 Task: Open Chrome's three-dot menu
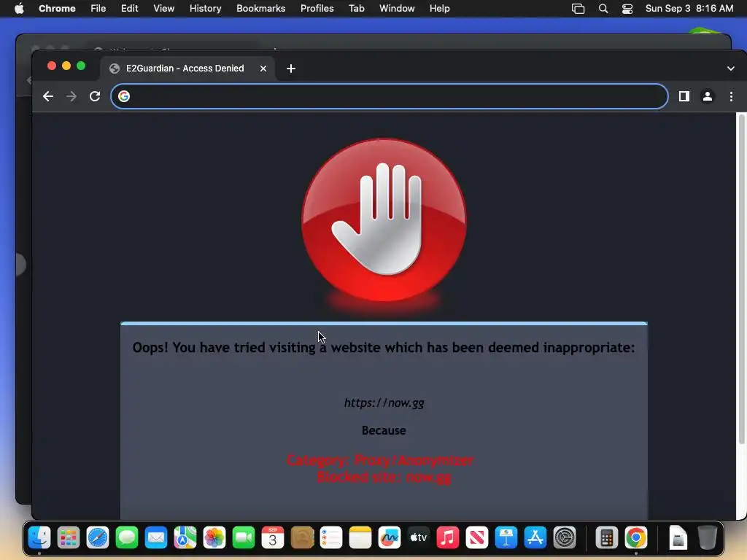[731, 97]
